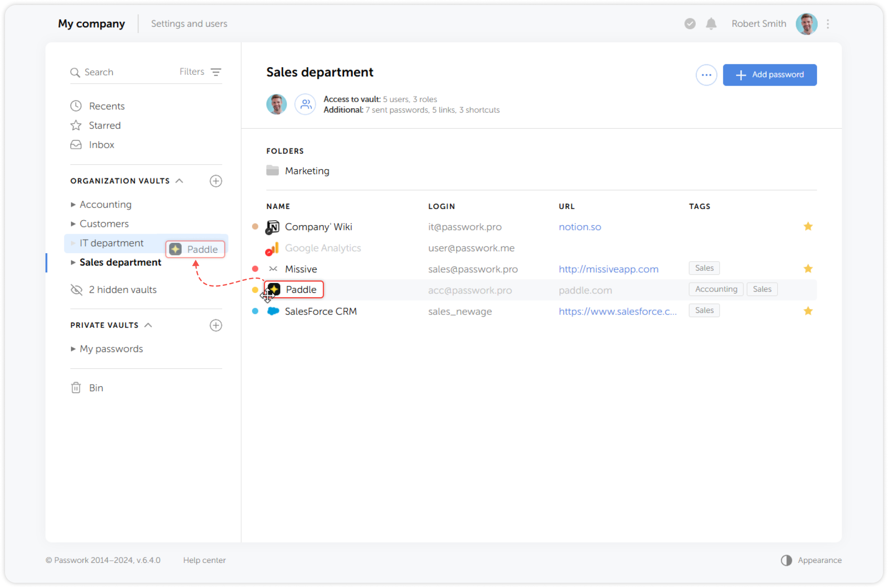The height and width of the screenshot is (588, 888).
Task: Expand the My passwords vault
Action: (x=72, y=349)
